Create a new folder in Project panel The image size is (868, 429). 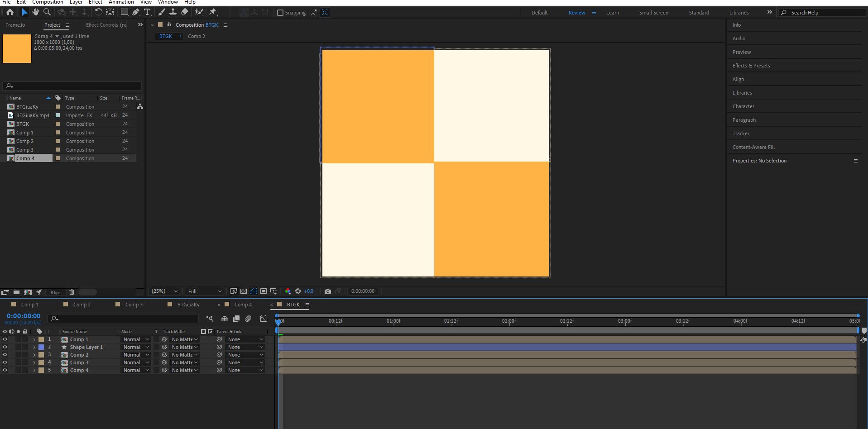[x=16, y=292]
